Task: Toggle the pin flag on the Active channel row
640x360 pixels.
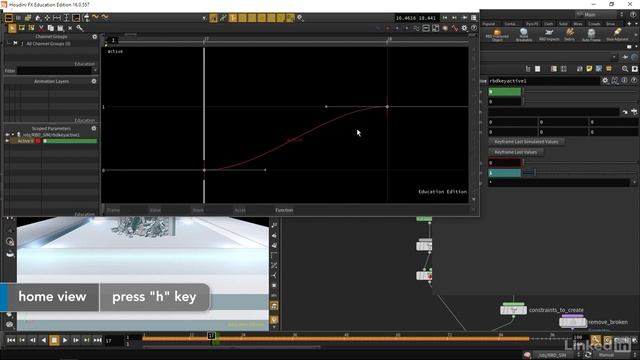Action: coord(7,141)
